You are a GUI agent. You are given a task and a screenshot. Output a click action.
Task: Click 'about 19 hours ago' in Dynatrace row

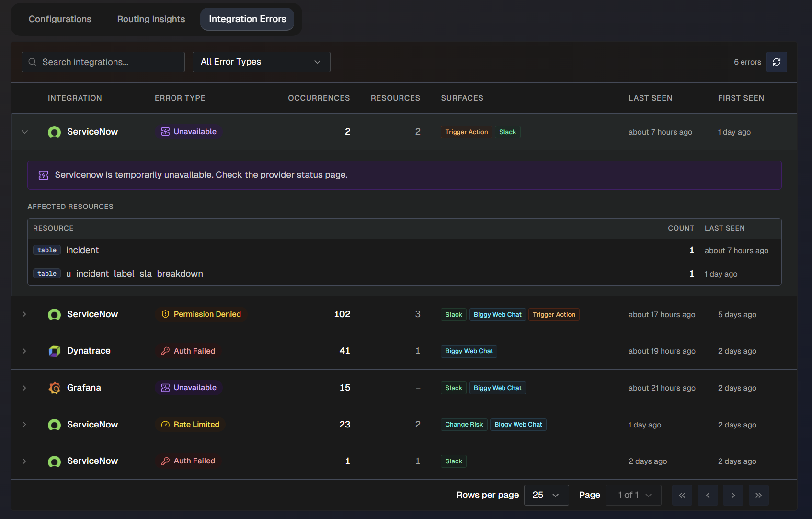662,351
